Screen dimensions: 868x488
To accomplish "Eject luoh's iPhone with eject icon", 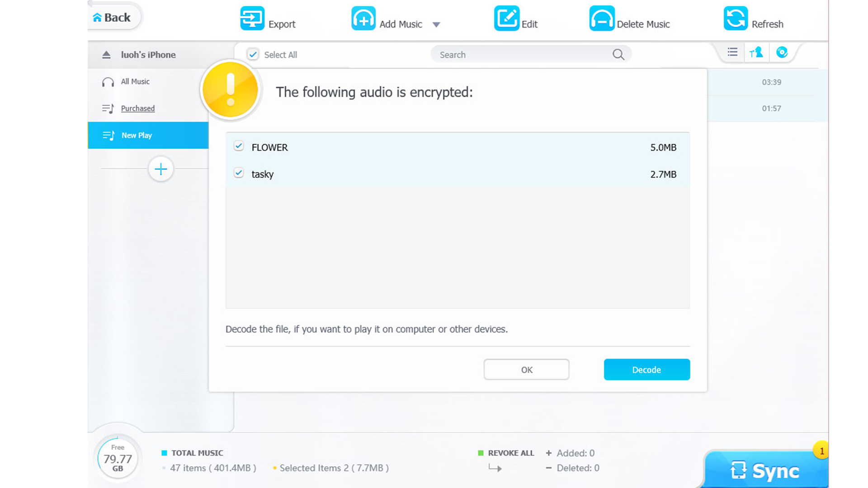I will click(106, 55).
